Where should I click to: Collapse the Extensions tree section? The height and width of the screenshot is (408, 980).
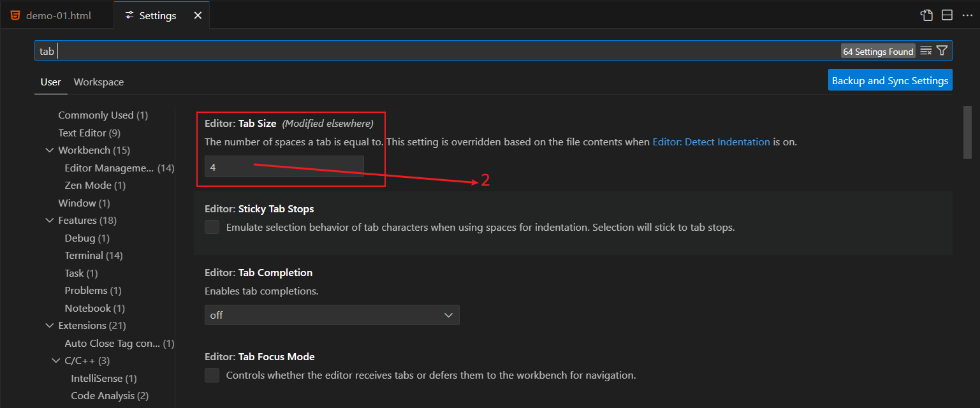(50, 326)
